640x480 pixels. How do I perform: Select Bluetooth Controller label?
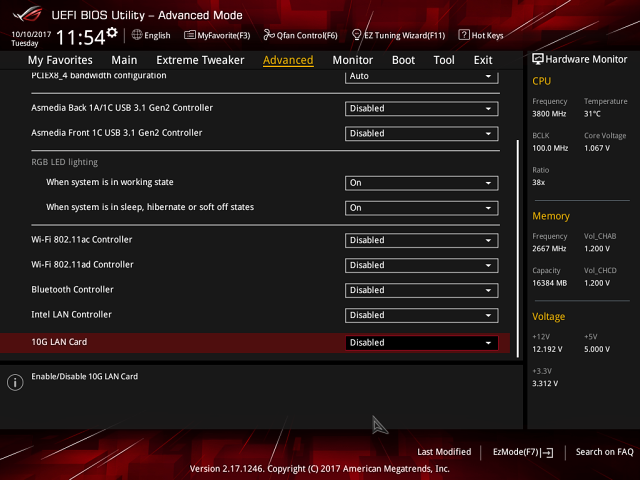click(x=72, y=289)
